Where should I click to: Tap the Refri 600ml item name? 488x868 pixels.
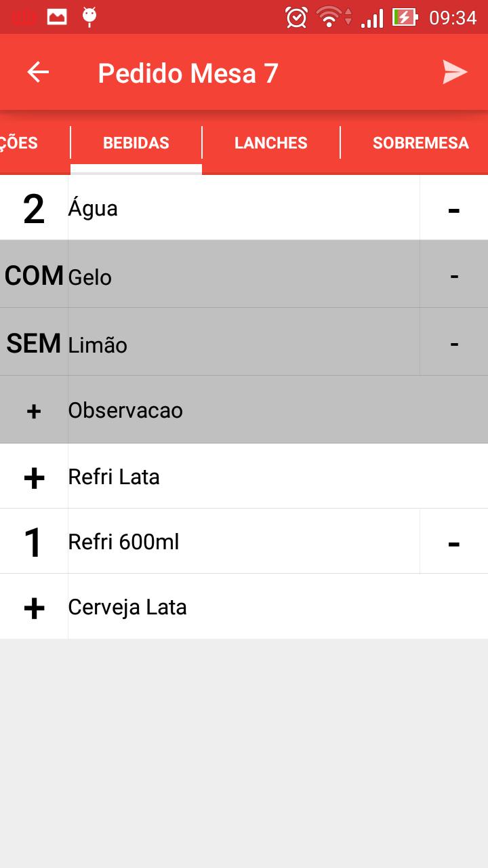[x=124, y=542]
